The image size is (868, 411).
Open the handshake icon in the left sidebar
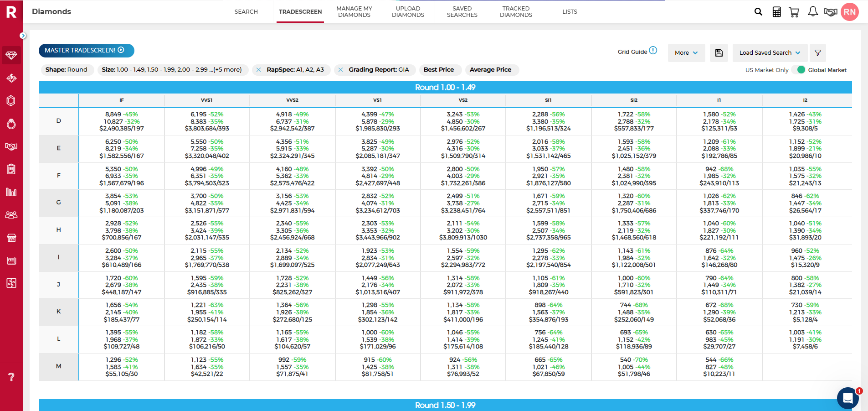tap(11, 146)
